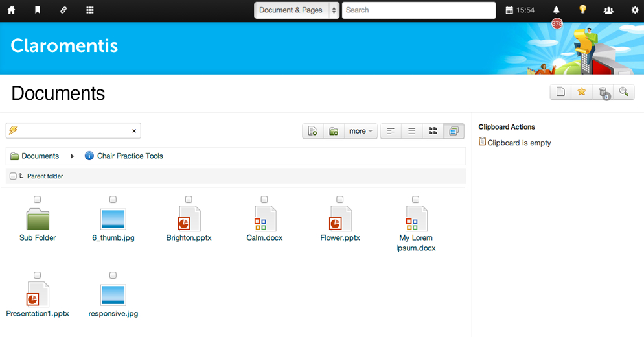Open notifications bell icon

[x=556, y=10]
